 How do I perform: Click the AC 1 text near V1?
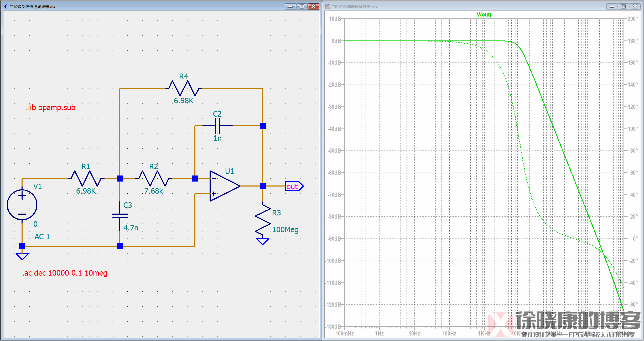42,237
